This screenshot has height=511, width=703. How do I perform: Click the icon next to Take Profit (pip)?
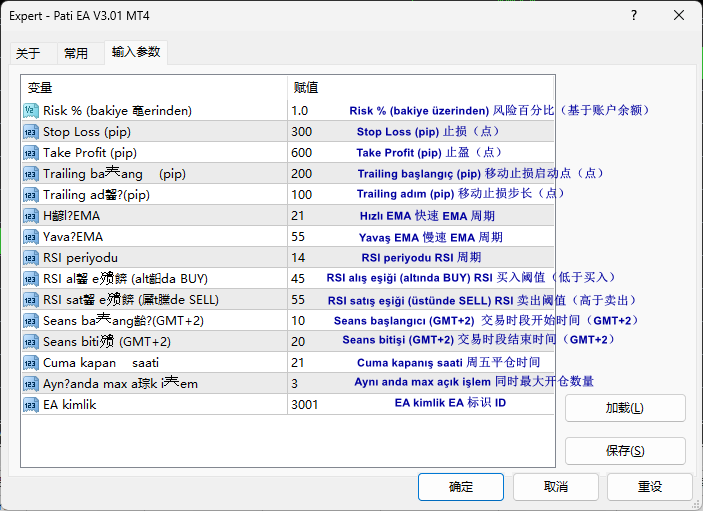[x=31, y=153]
